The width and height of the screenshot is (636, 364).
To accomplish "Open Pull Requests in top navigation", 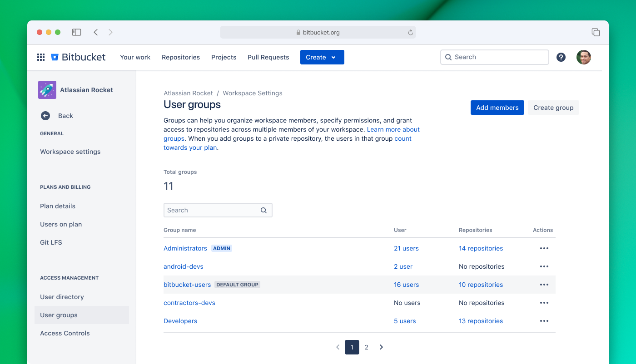I will pos(268,57).
